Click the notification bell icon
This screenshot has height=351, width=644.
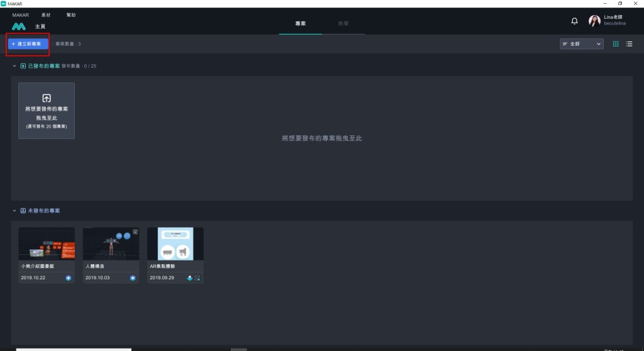click(x=574, y=21)
